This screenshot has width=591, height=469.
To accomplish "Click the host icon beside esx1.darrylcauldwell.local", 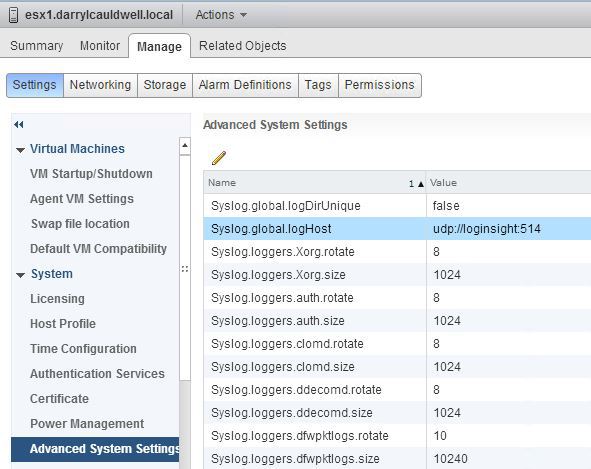I will [14, 15].
